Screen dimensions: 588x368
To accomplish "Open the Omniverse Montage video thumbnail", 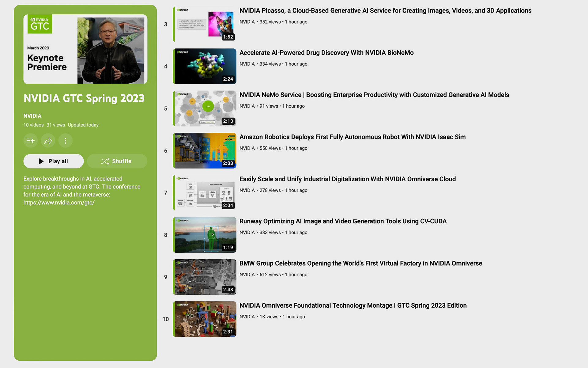I will coord(205,319).
